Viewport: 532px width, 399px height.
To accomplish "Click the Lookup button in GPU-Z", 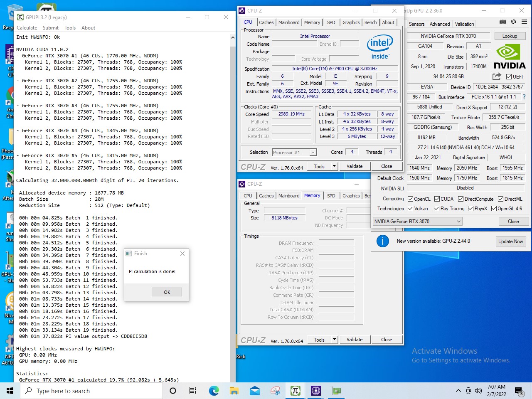I will pyautogui.click(x=510, y=36).
